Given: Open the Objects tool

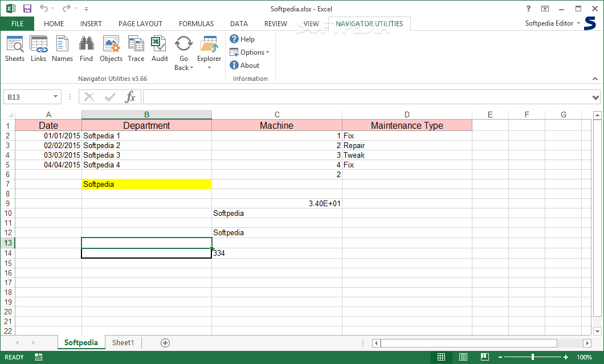Looking at the screenshot, I should point(111,48).
